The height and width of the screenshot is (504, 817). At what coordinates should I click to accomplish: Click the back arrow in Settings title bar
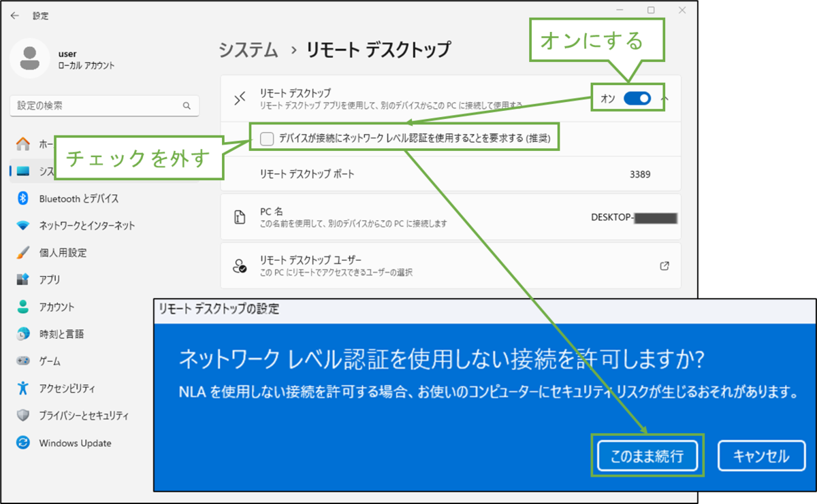click(15, 16)
